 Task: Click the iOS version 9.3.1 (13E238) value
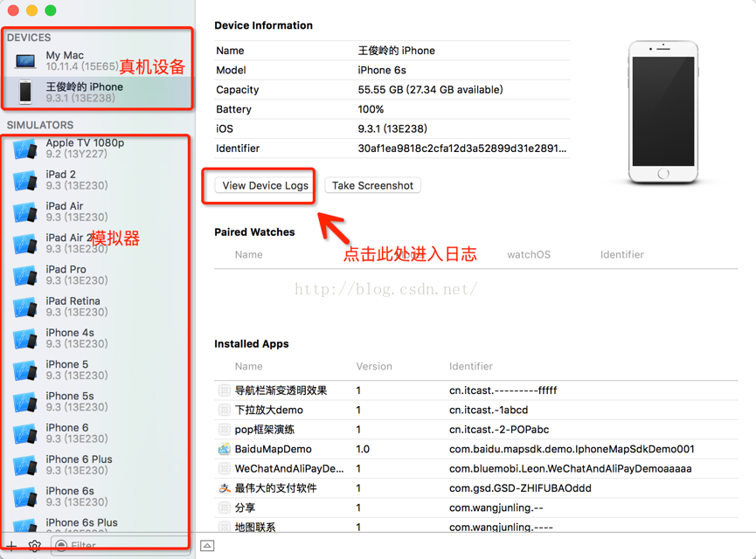[x=392, y=128]
